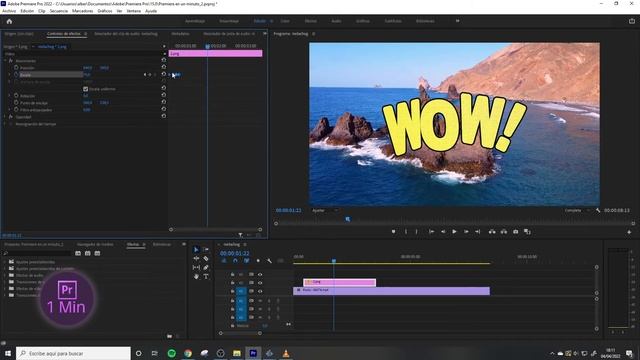Select the Razor tool
This screenshot has height=360, width=640.
click(x=206, y=258)
